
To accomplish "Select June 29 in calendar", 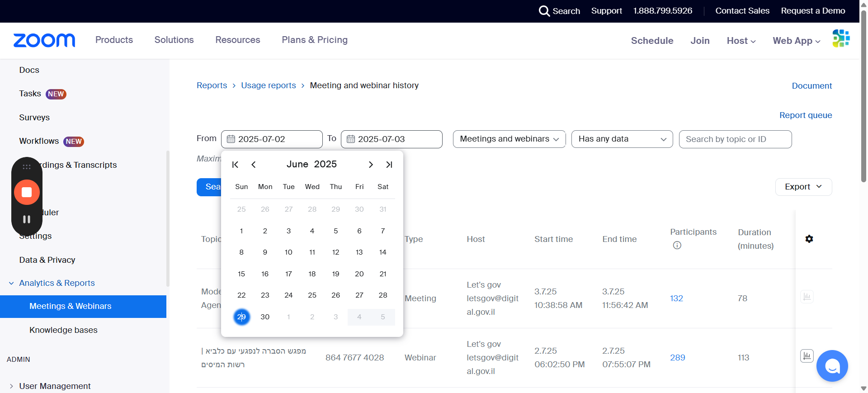I will 241,317.
